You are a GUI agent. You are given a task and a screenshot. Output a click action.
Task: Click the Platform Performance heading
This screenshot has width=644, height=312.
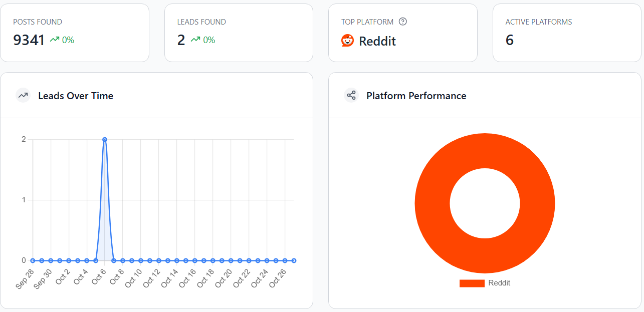[416, 96]
